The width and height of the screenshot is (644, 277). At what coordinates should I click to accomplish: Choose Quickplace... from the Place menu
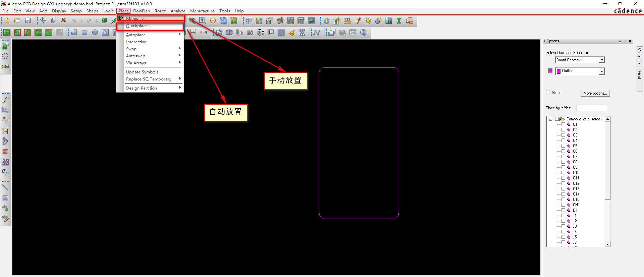tap(150, 26)
